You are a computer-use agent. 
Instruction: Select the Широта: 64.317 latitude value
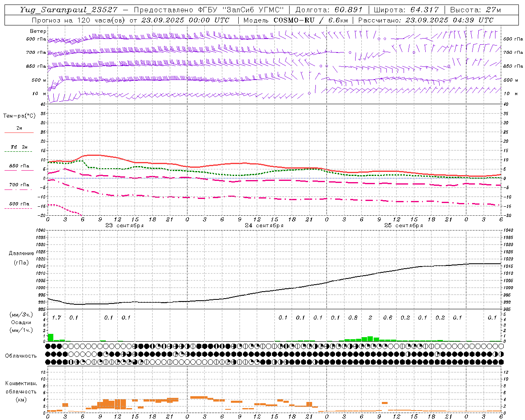pyautogui.click(x=406, y=10)
